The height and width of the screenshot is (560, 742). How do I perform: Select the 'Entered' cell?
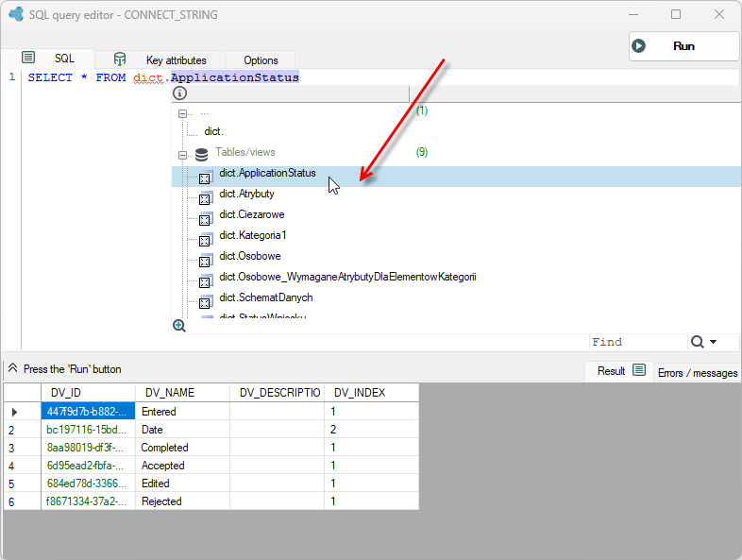click(182, 412)
